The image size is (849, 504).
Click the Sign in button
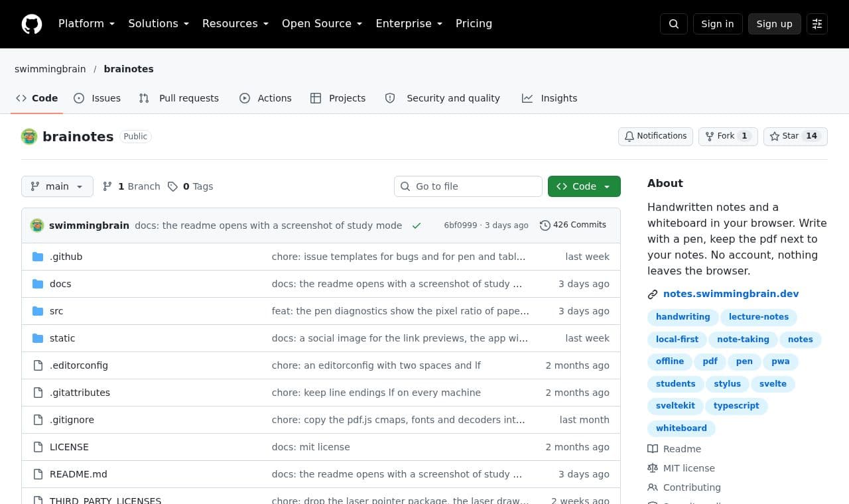point(718,24)
